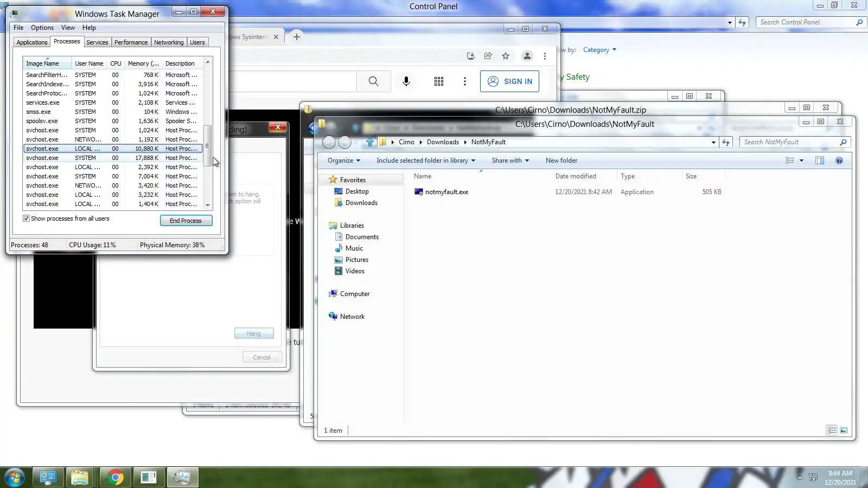Click the Explorer forward arrow button
This screenshot has width=868, height=488.
pyautogui.click(x=344, y=142)
